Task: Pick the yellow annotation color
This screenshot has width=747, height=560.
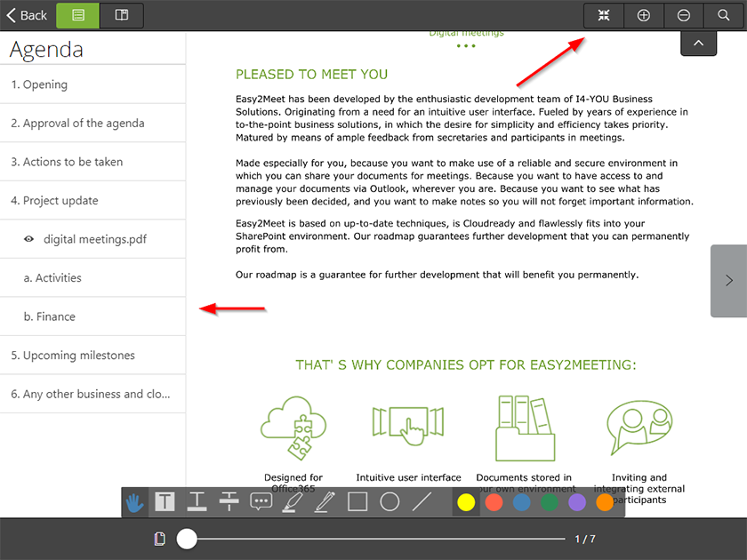Action: [x=466, y=502]
